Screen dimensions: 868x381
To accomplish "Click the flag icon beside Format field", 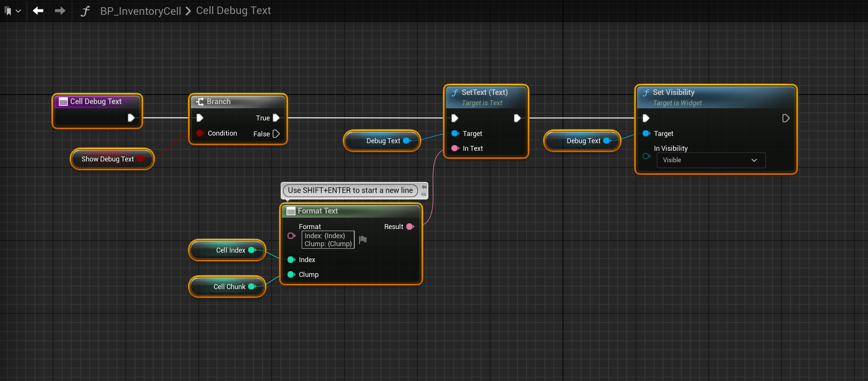I will (363, 239).
